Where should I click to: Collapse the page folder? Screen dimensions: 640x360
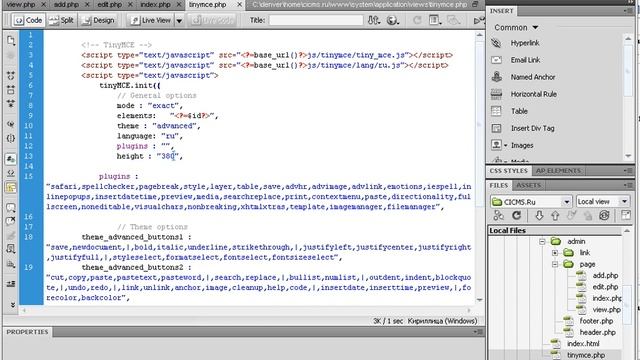click(555, 264)
